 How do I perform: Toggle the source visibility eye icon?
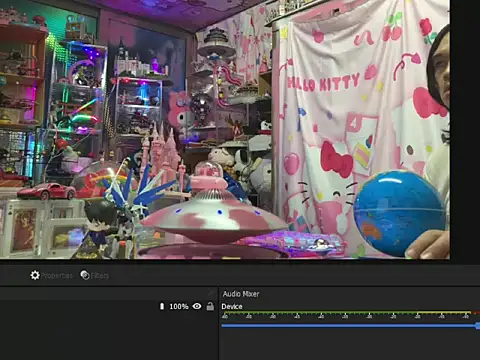197,306
